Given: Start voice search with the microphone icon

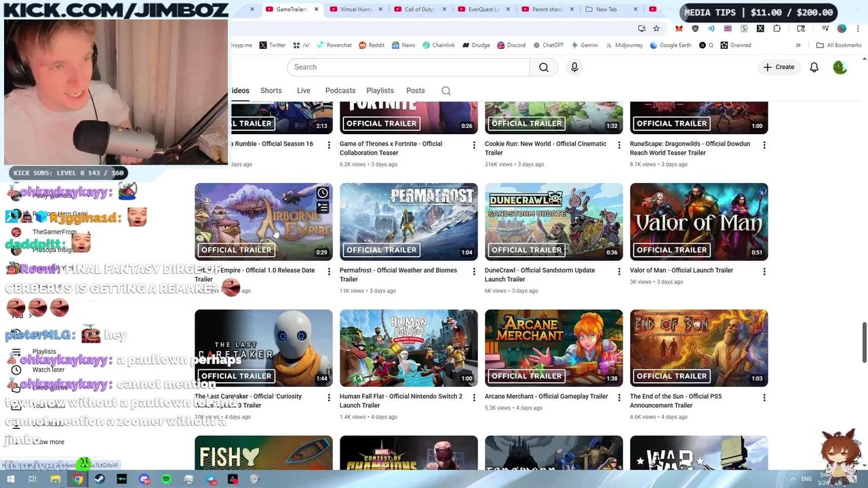Looking at the screenshot, I should tap(574, 67).
